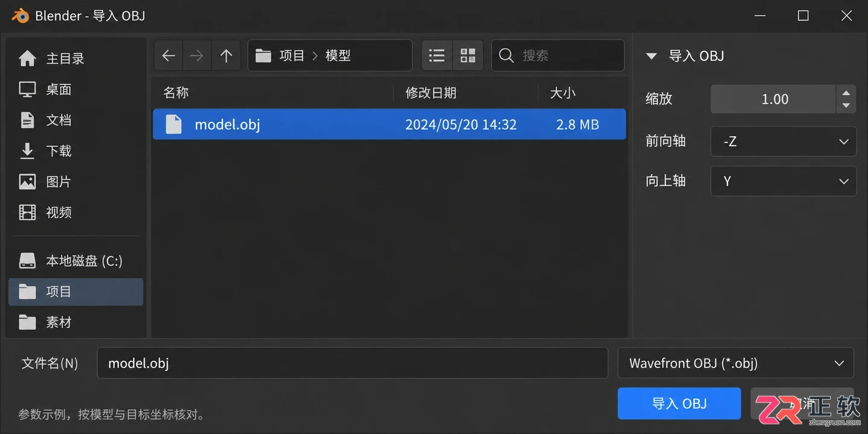
Task: Open the Wavefront OBJ (*.obj) file type dropdown
Action: pos(735,363)
